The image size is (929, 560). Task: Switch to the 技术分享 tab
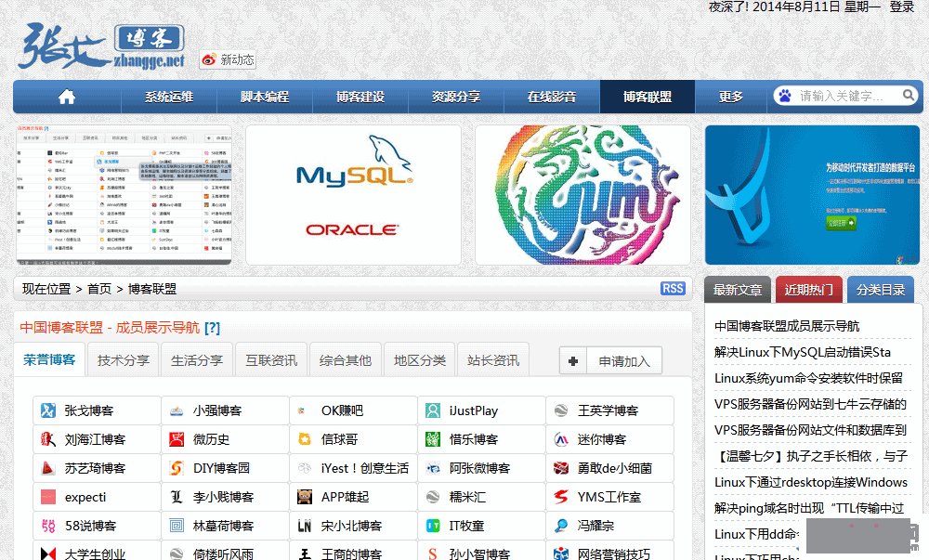124,360
